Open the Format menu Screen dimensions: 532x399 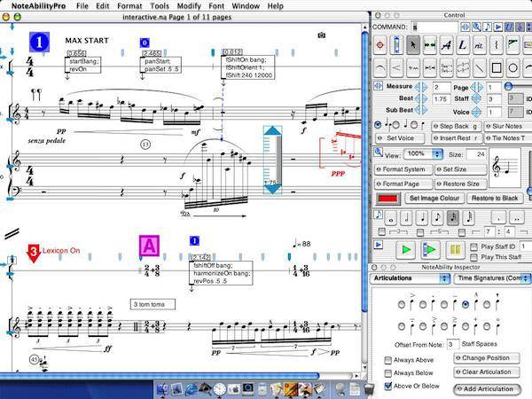[129, 5]
